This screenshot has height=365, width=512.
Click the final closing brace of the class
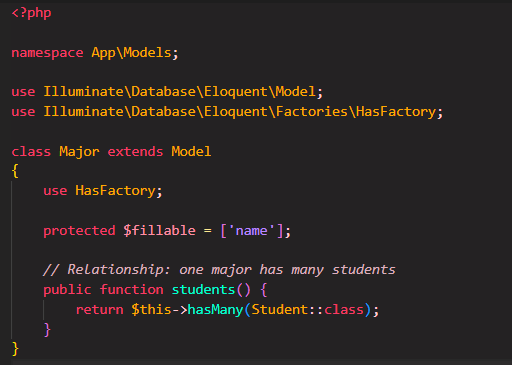pyautogui.click(x=15, y=349)
